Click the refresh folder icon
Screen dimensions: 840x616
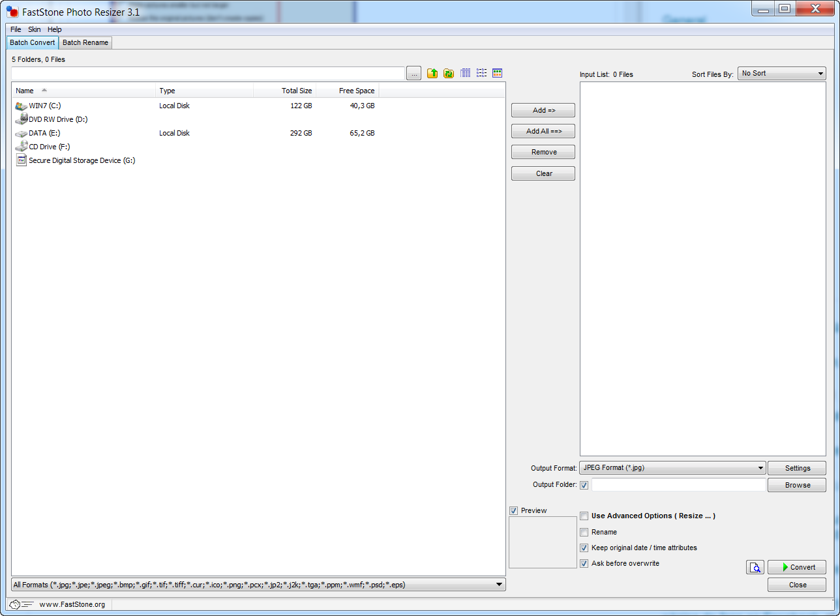449,74
